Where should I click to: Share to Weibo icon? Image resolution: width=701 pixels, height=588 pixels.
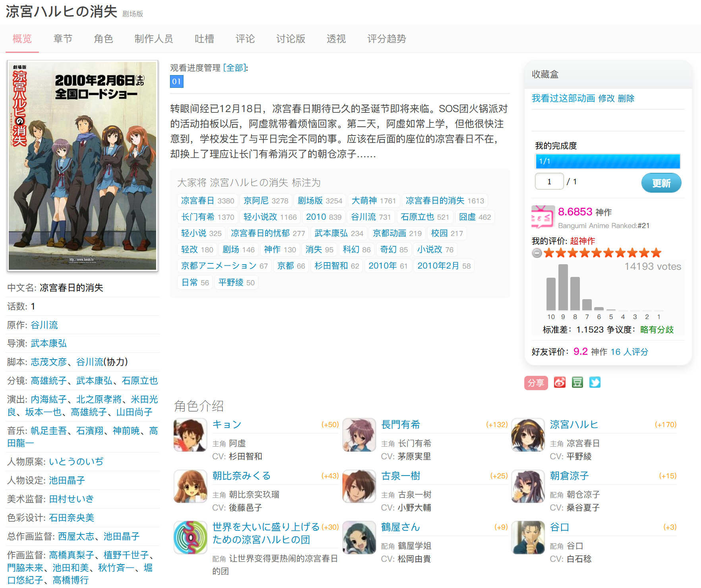point(560,382)
